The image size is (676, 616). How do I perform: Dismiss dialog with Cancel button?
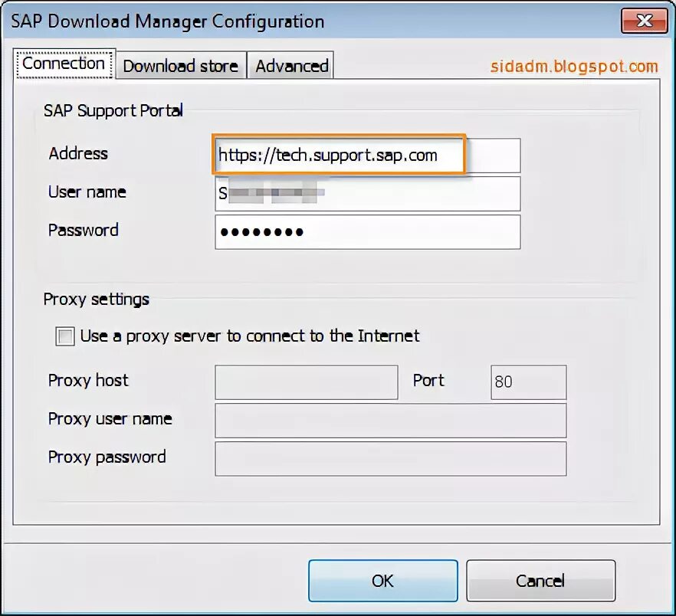click(540, 581)
